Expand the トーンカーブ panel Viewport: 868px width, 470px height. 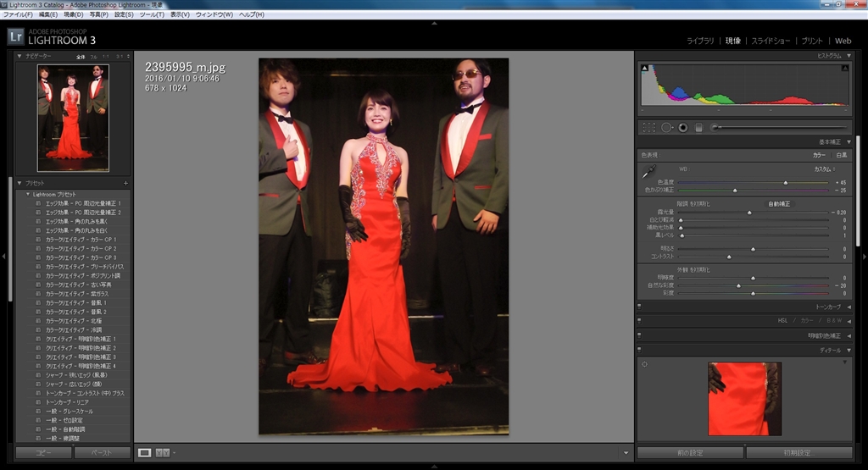pyautogui.click(x=849, y=307)
